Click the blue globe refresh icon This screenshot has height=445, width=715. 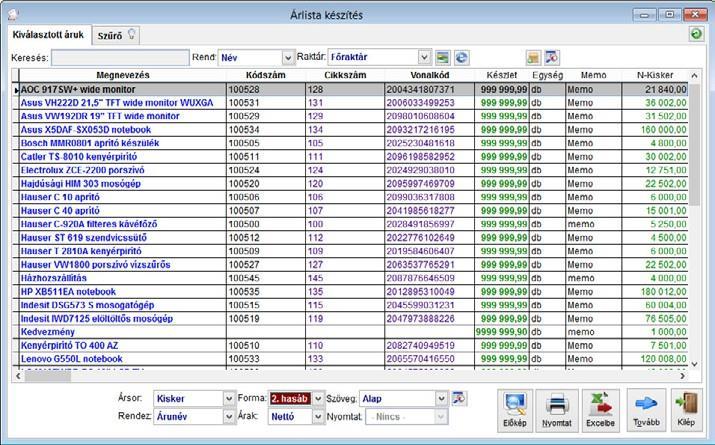click(461, 57)
